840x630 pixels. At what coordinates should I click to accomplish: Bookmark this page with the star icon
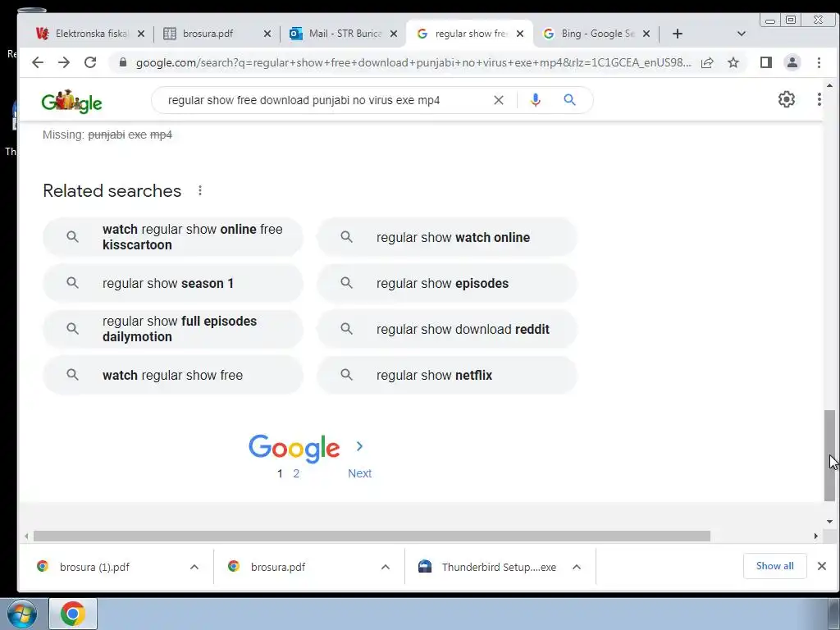(x=733, y=62)
